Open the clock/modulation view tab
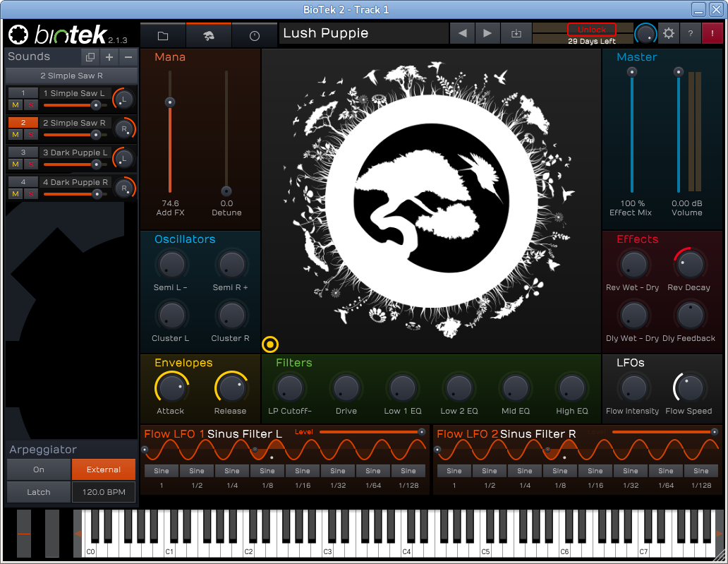 pyautogui.click(x=255, y=35)
